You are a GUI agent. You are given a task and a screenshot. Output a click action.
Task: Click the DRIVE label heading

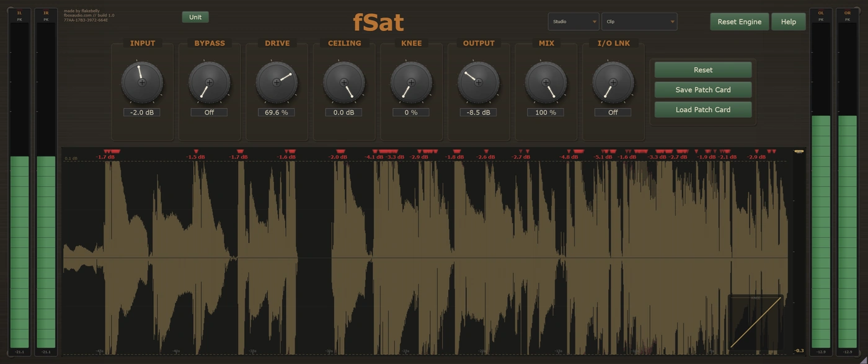[277, 43]
